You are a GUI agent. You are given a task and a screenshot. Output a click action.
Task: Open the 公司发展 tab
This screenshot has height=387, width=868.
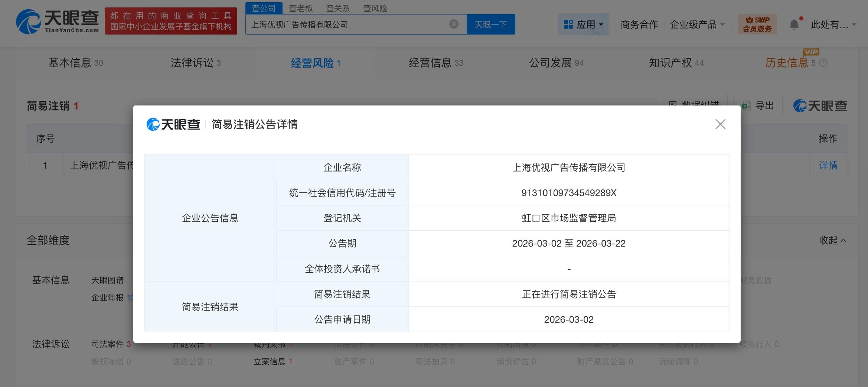[x=556, y=63]
